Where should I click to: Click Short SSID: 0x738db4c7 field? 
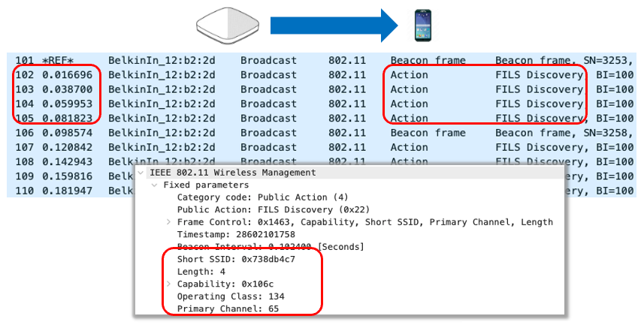236,259
